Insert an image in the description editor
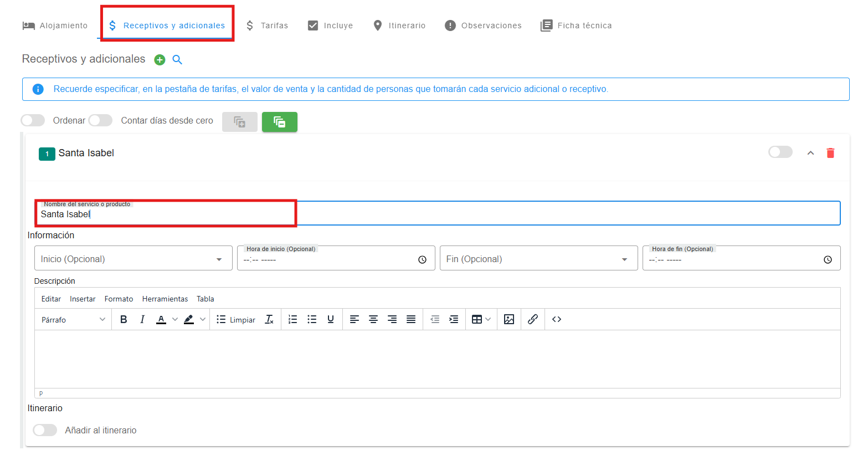Viewport: 868px width, 450px height. (x=509, y=320)
